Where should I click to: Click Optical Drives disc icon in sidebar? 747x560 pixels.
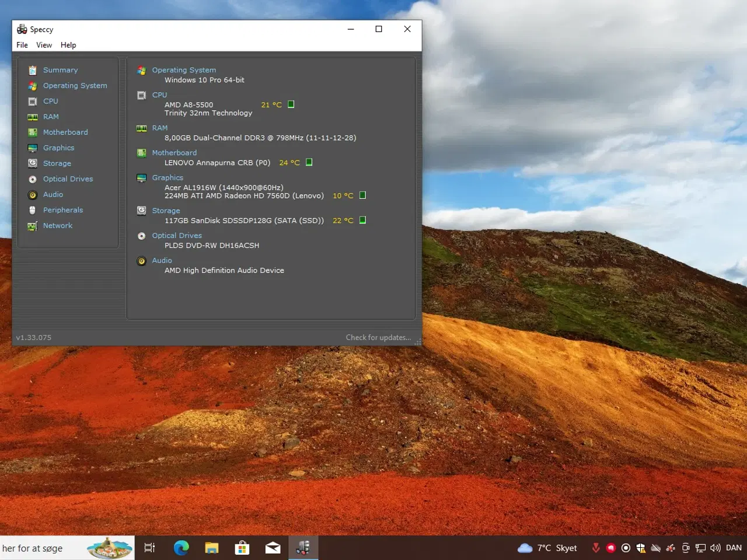[33, 179]
